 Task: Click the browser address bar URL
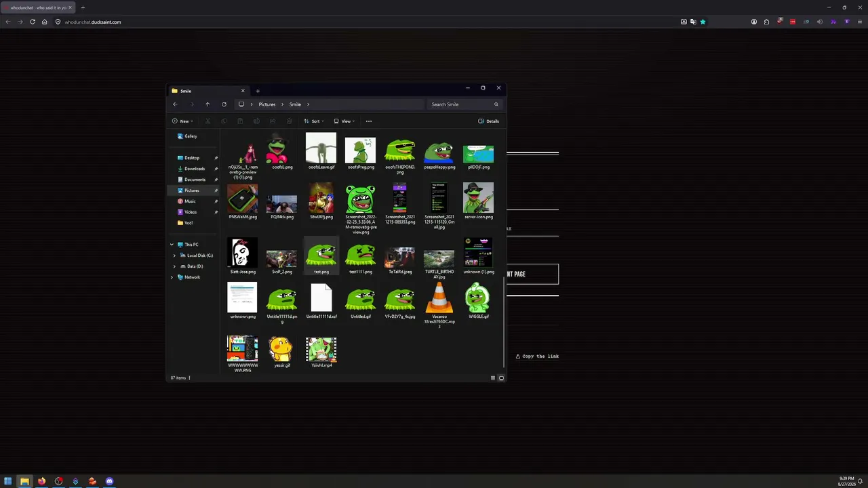point(93,22)
